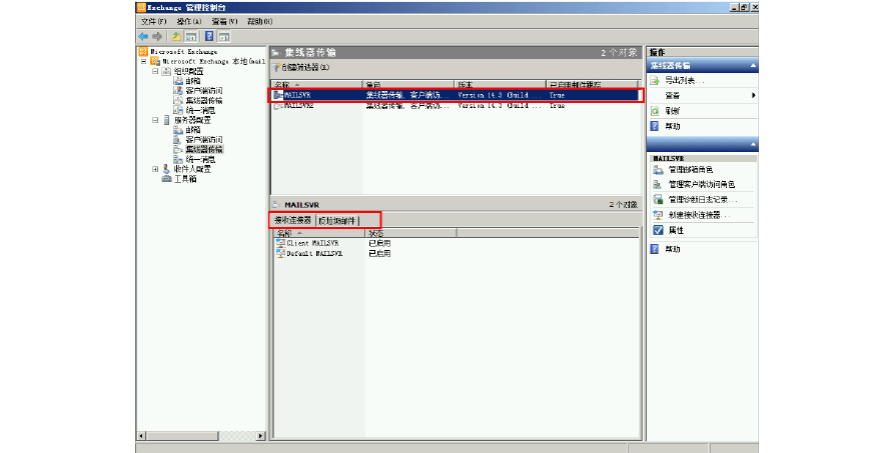Click the Back arrow in the toolbar
Image resolution: width=893 pixels, height=453 pixels.
tap(143, 36)
